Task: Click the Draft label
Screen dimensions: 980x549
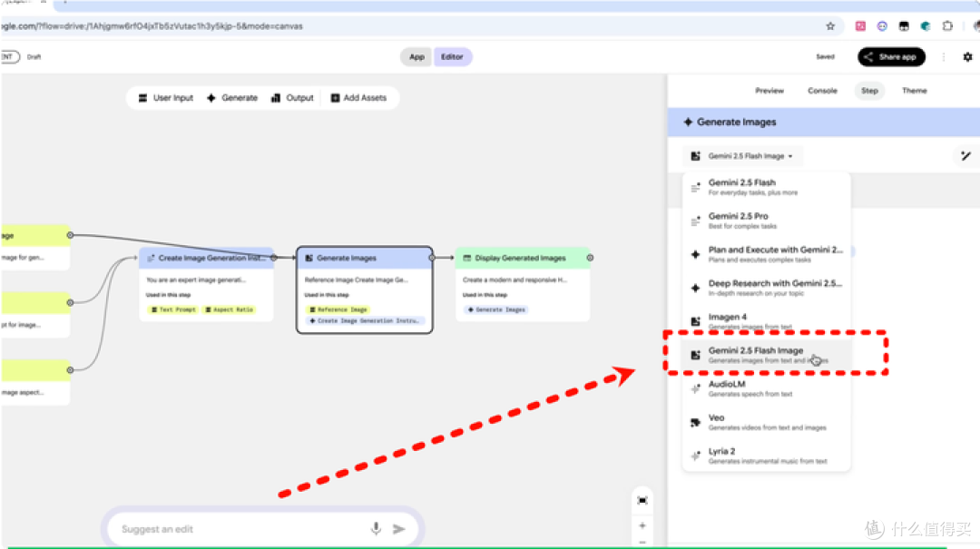Action: click(x=34, y=57)
